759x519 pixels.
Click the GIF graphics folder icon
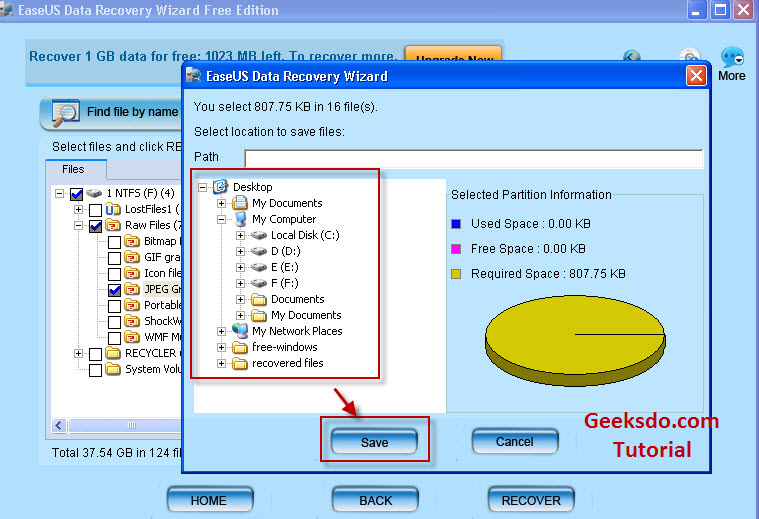(x=132, y=257)
